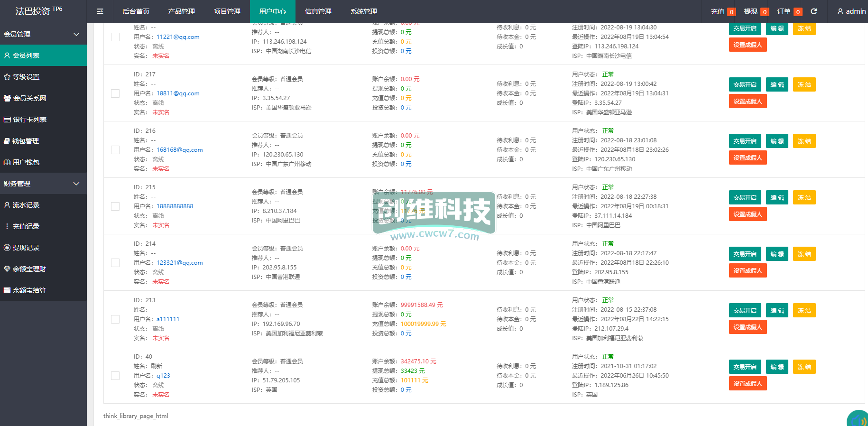Click 交易开启 for ID 214
Viewport: 868px width, 426px height.
coord(745,254)
